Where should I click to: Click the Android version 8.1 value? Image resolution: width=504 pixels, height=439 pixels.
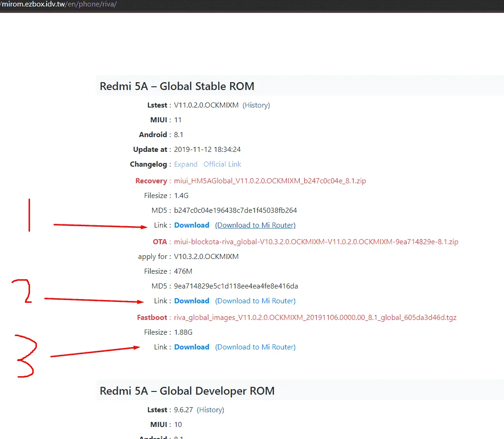178,134
